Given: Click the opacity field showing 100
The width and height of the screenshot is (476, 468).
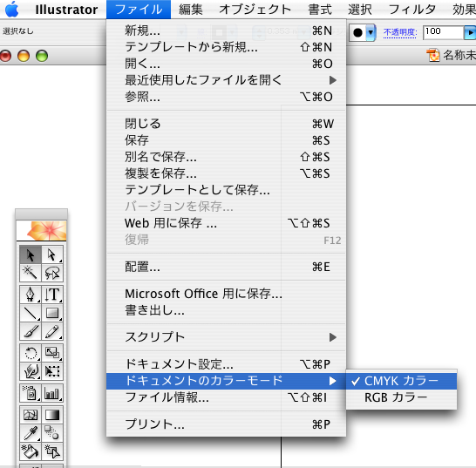Looking at the screenshot, I should tap(444, 32).
